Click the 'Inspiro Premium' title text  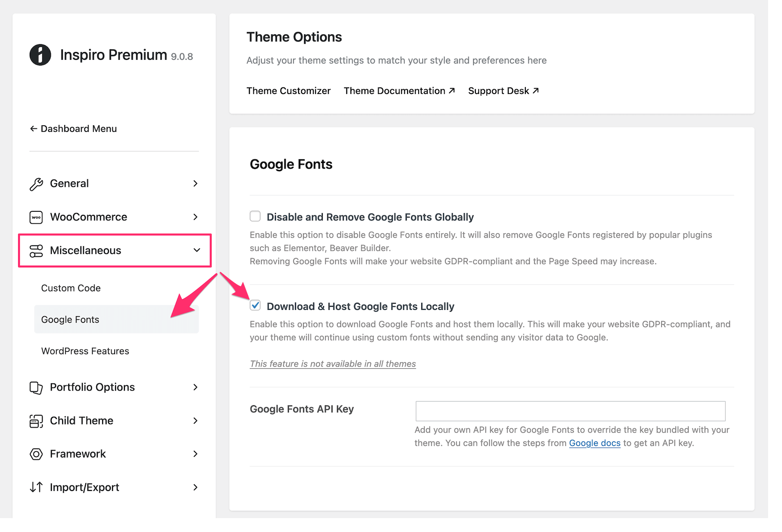pyautogui.click(x=113, y=55)
